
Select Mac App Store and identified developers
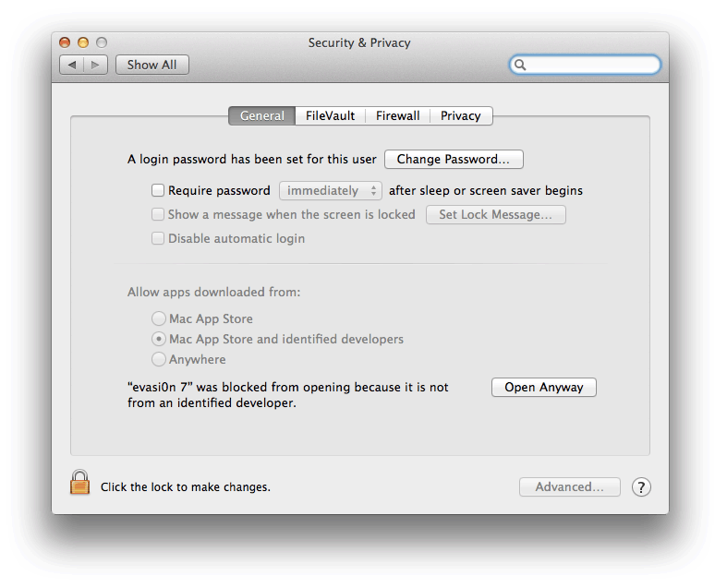pos(159,339)
